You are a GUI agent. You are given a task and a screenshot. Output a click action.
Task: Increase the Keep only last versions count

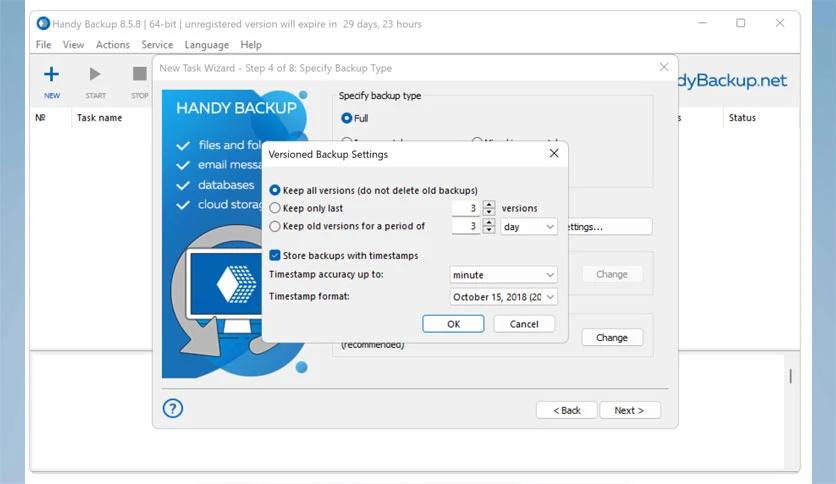[489, 204]
